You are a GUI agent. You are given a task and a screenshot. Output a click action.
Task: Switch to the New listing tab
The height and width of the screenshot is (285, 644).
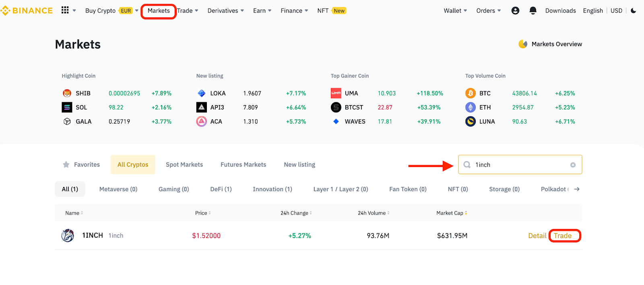(299, 165)
